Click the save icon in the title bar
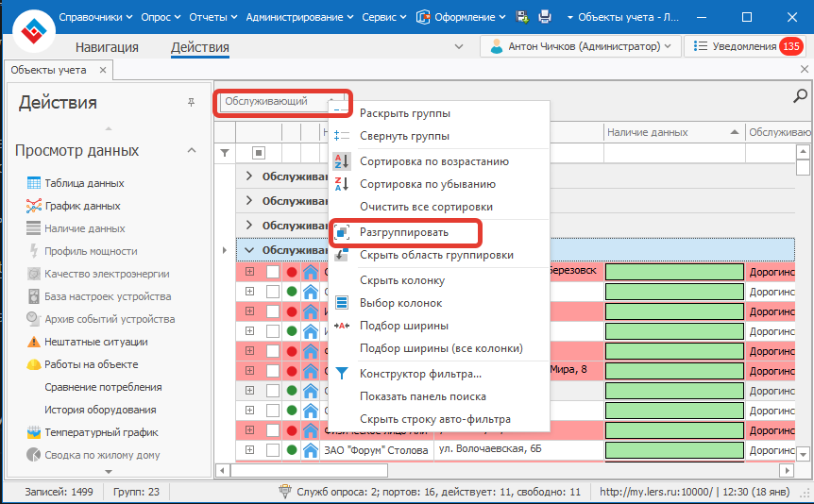The image size is (814, 504). pos(522,17)
